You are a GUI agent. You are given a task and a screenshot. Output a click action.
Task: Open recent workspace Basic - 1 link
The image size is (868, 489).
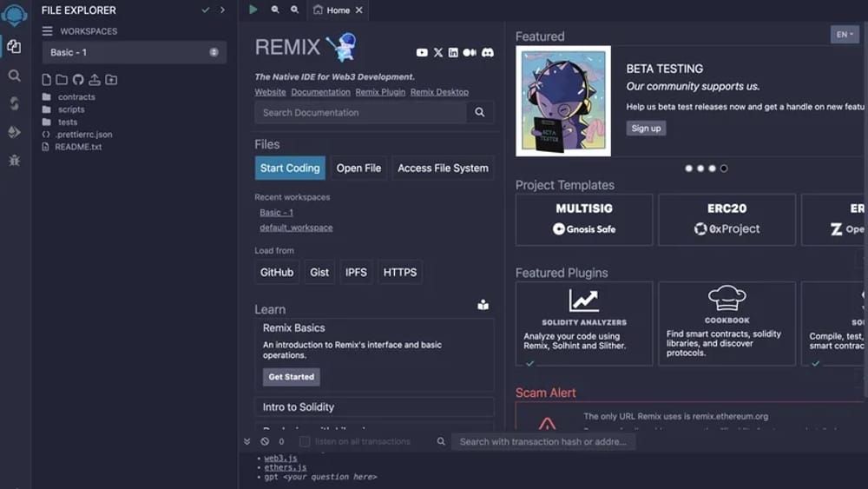[276, 213]
